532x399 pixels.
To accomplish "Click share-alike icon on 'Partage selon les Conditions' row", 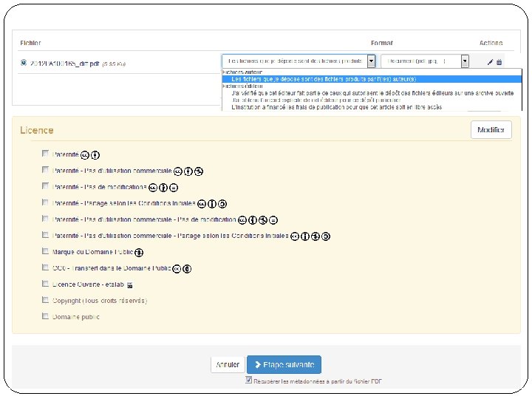I will [x=222, y=204].
